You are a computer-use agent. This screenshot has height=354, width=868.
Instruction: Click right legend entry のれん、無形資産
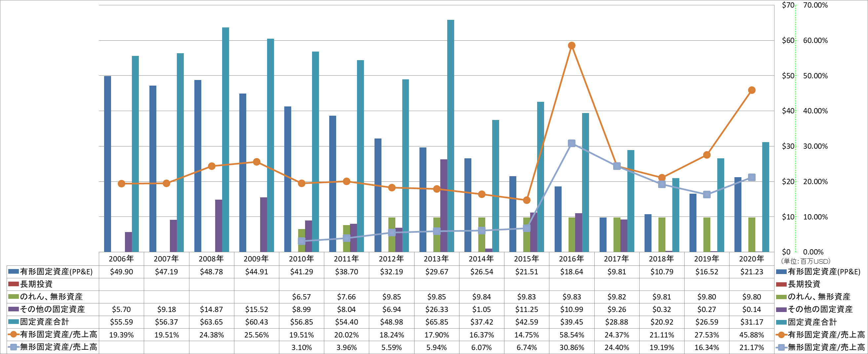point(813,297)
